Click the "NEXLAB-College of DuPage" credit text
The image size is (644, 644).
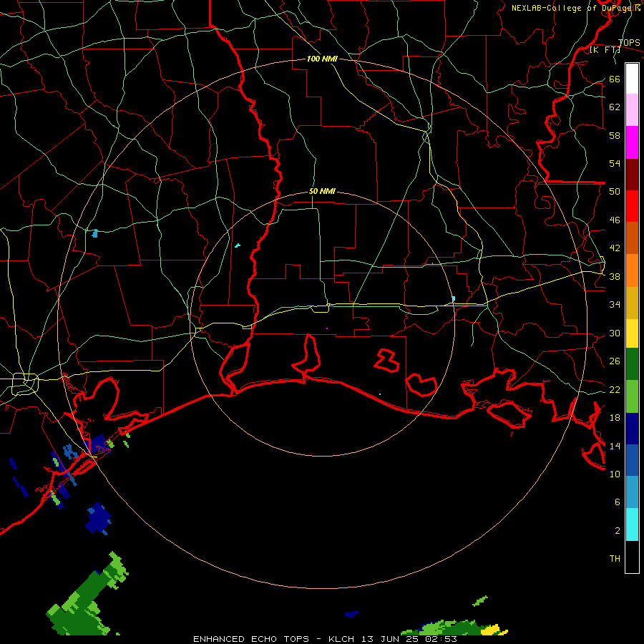point(572,8)
